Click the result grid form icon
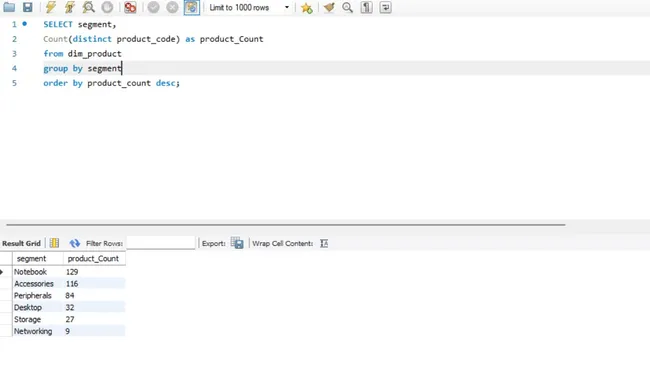The height and width of the screenshot is (366, 650). point(54,243)
